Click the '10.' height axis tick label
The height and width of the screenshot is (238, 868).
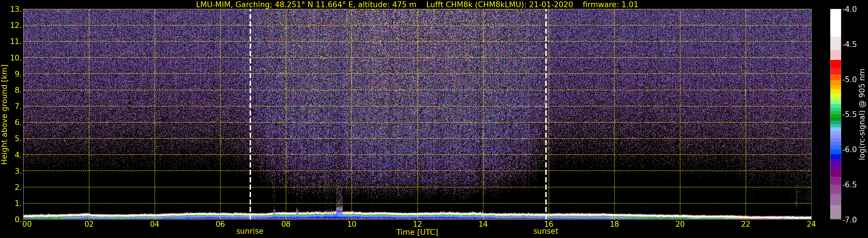16,58
